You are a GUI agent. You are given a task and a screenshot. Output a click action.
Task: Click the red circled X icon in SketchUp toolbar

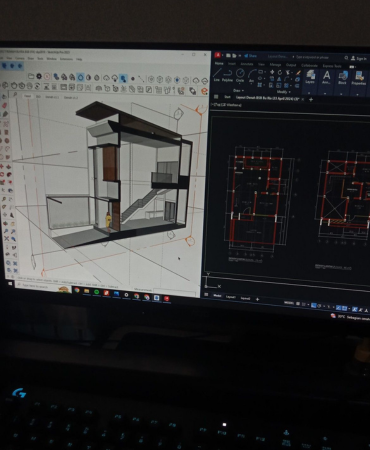47,77
